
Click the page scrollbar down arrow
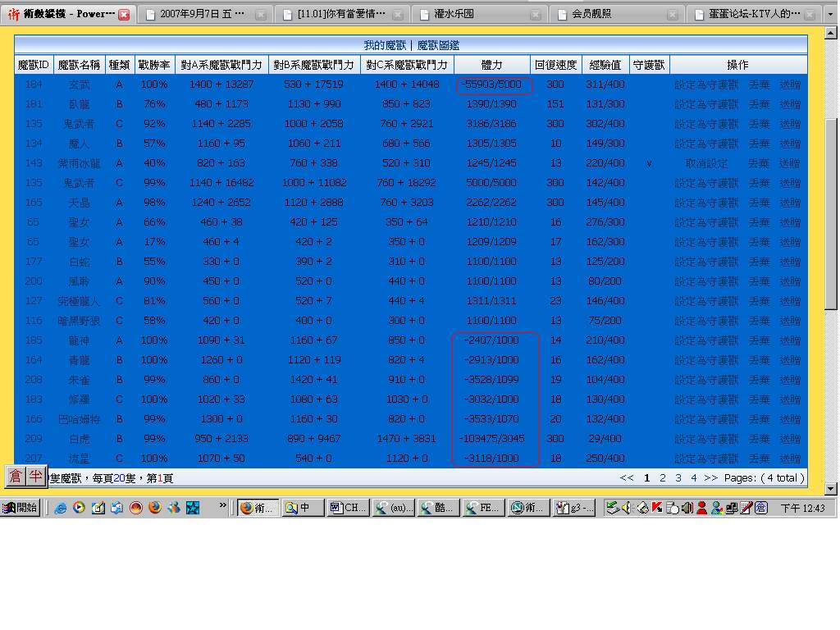[831, 489]
